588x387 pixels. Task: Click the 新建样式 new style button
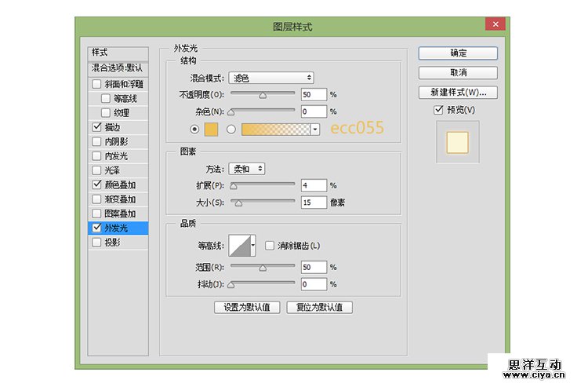tap(458, 92)
